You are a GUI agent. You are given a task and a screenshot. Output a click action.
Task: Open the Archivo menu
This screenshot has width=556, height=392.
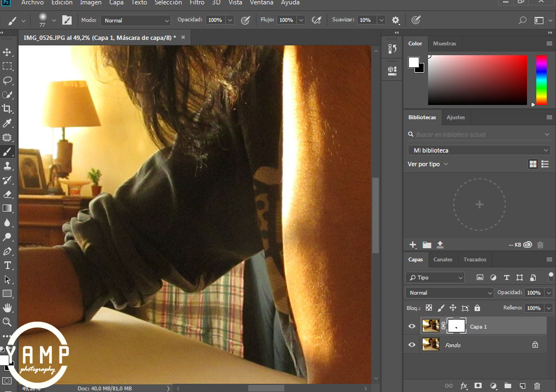33,3
